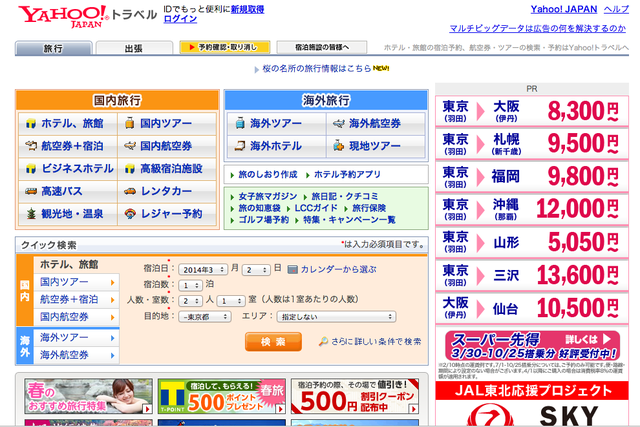Select the 海外航空券 quick search tab
The image size is (640, 427).
click(x=76, y=355)
